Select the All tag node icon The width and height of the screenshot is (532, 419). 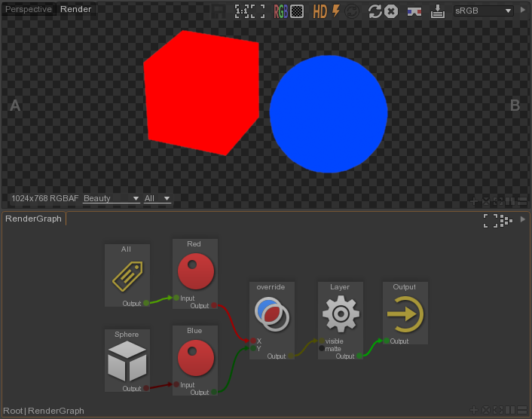[127, 277]
